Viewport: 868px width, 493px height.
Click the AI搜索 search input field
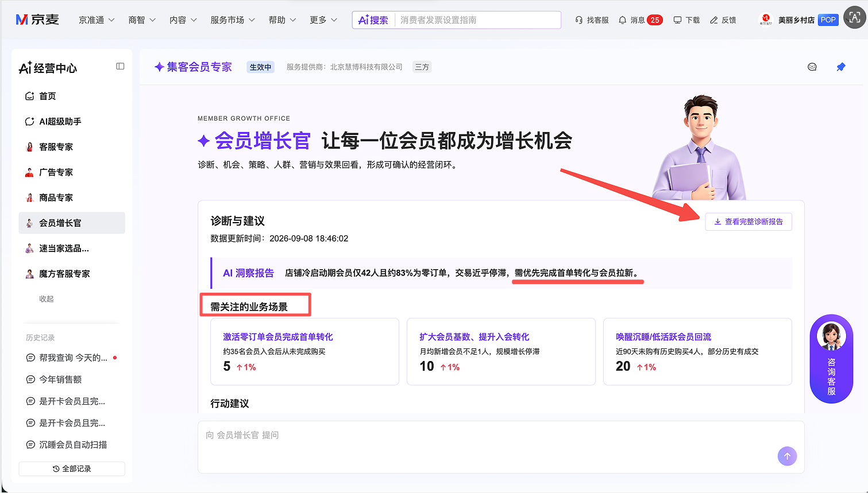[478, 20]
